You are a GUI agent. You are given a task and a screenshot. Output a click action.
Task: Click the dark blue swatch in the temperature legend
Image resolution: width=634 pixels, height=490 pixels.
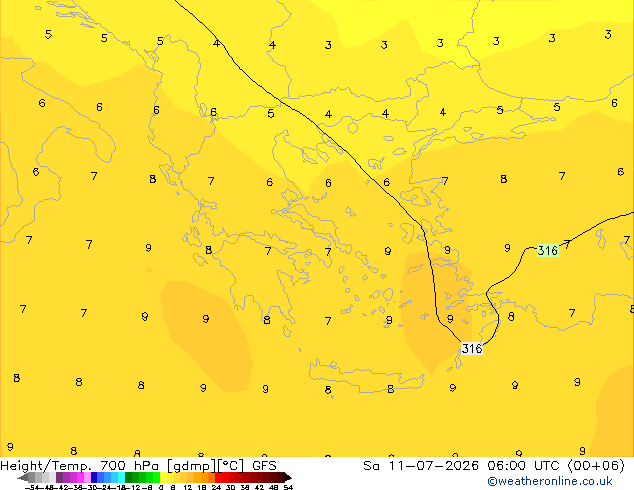94,478
